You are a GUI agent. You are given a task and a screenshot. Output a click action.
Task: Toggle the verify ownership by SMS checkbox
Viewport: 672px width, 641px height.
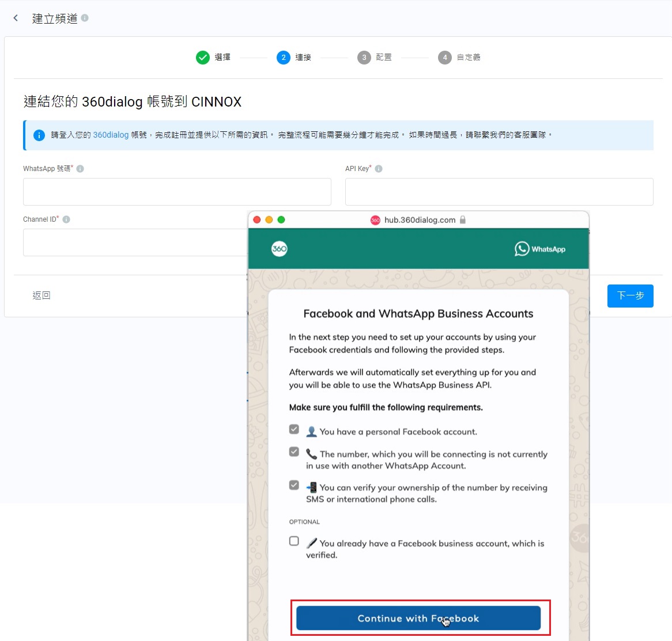294,485
